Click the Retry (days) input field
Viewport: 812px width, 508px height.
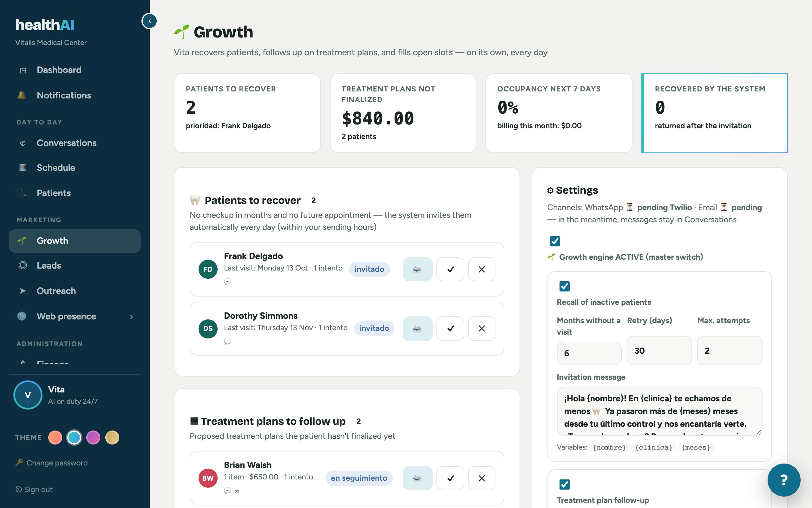click(x=659, y=351)
